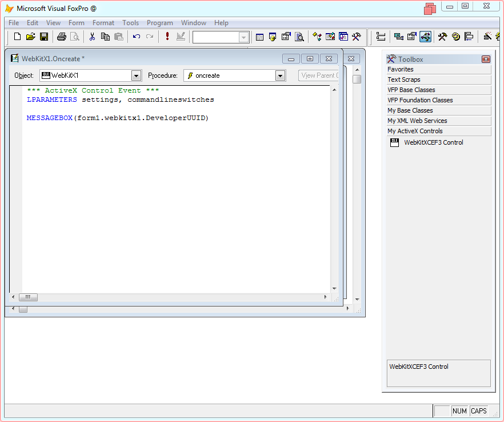Expand the My XML Web Services category
504x422 pixels.
pyautogui.click(x=439, y=121)
